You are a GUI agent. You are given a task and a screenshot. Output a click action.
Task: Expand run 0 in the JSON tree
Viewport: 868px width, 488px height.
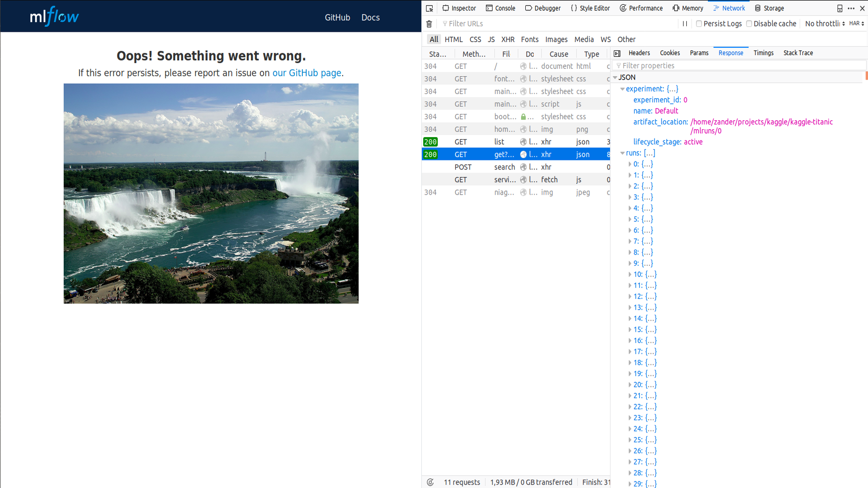point(630,164)
